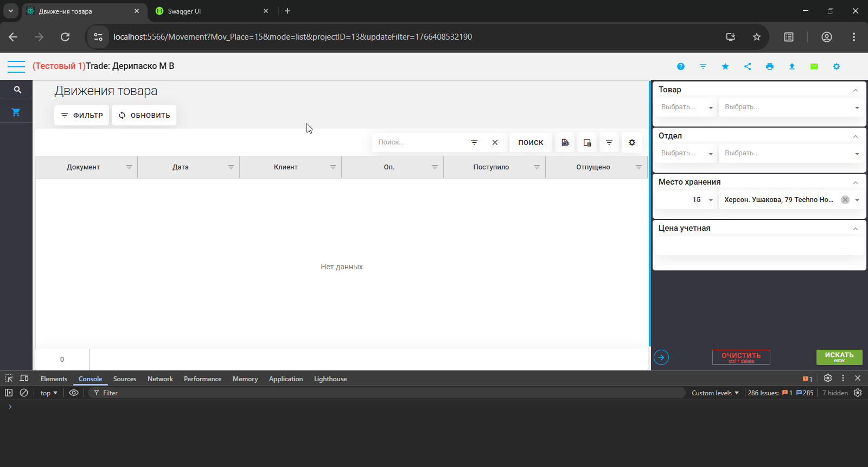868x467 pixels.
Task: Collapse the Цена учетная section
Action: click(856, 229)
